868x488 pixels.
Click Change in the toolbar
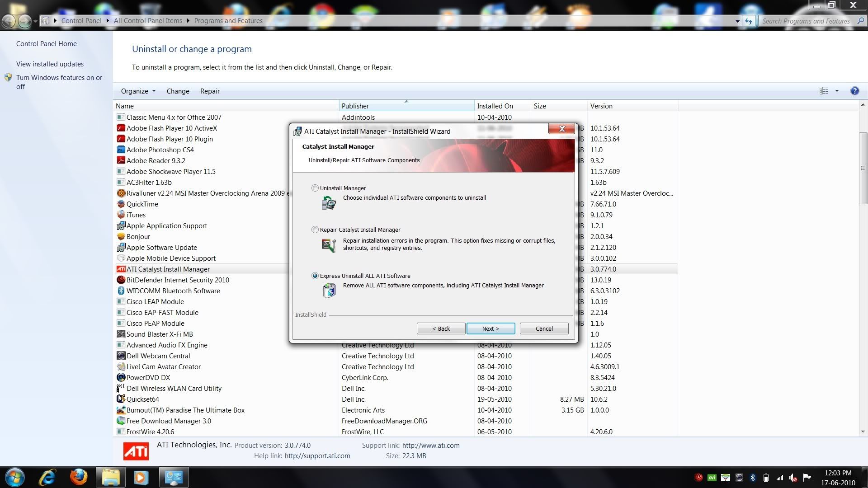[x=178, y=91]
